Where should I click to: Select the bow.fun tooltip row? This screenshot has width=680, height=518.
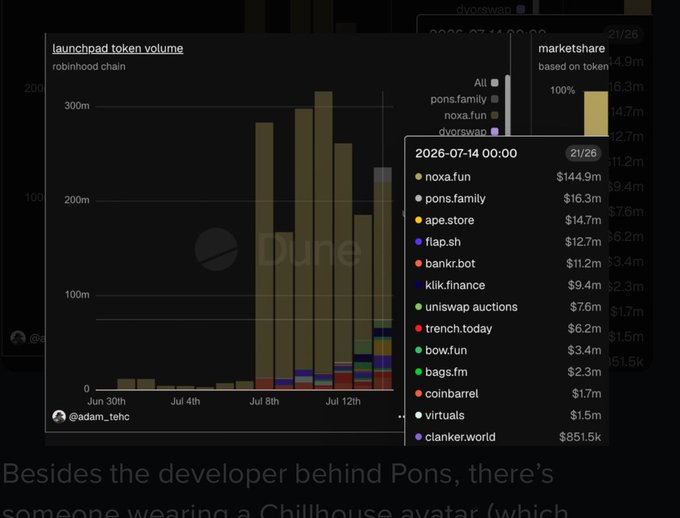pos(508,351)
